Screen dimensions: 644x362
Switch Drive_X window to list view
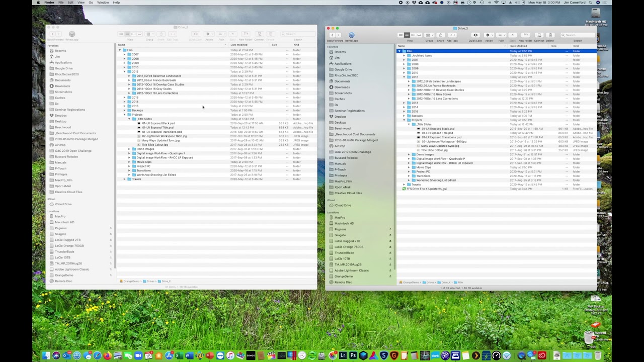[407, 35]
